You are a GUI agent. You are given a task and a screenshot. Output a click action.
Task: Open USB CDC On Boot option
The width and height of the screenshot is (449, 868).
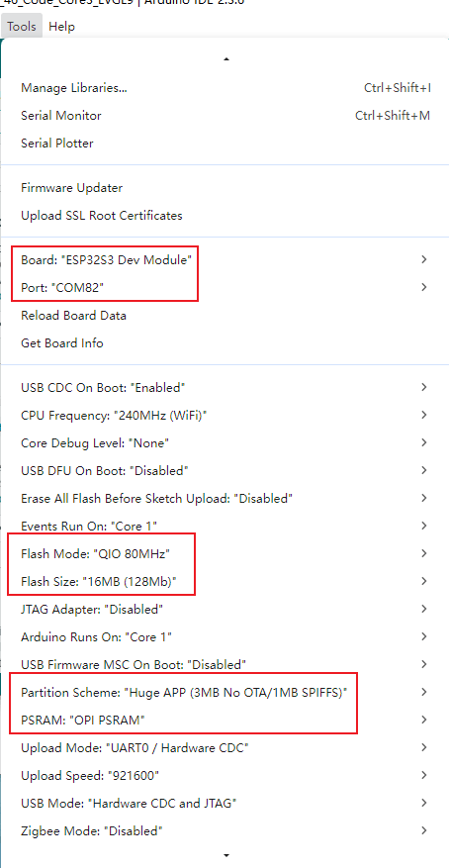point(225,387)
